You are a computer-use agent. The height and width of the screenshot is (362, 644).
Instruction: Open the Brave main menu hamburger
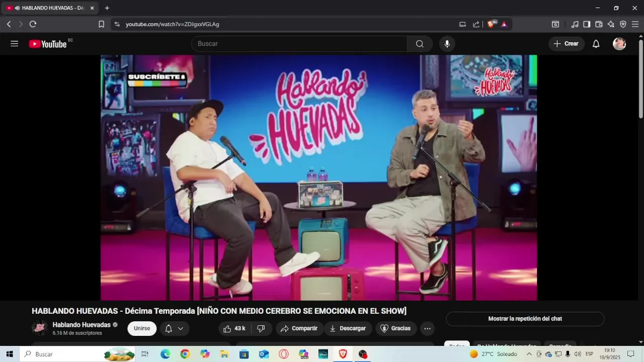click(635, 24)
